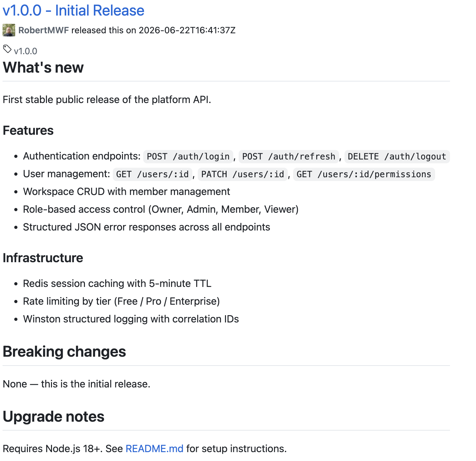Click the Rate limiting by tier bullet text
The height and width of the screenshot is (461, 476).
121,301
